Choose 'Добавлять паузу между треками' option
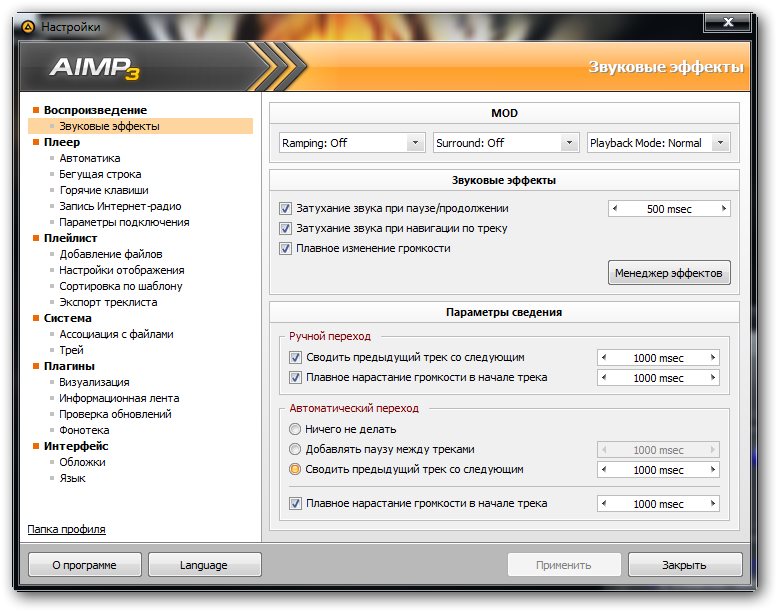Screen dimensions: 778x612 point(295,449)
